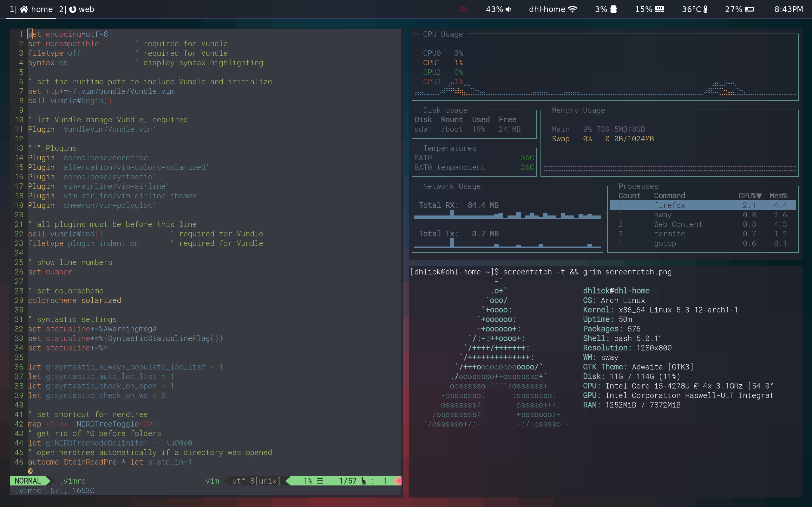Click the volume speaker icon

click(x=509, y=10)
